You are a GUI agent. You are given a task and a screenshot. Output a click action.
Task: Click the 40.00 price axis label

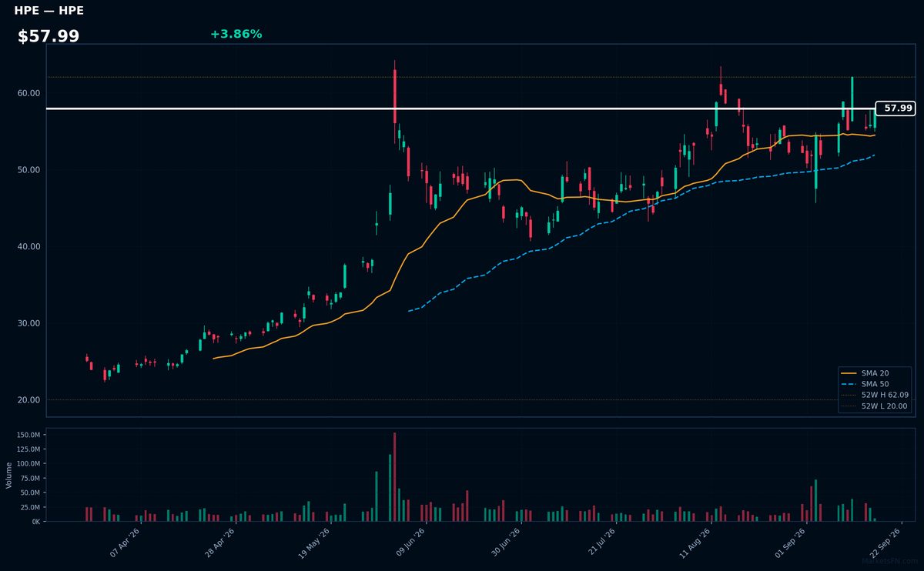28,247
